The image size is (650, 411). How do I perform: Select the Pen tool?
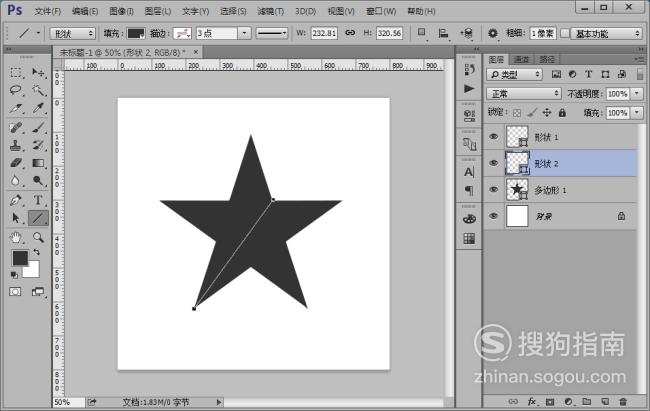(x=16, y=199)
